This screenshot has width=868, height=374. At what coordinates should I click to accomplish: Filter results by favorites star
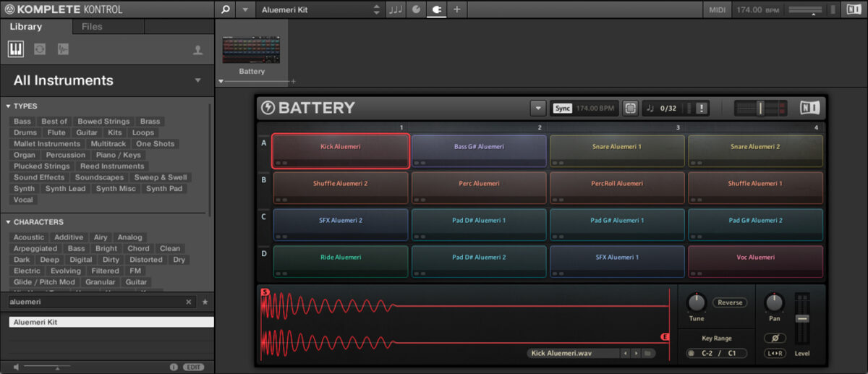205,302
